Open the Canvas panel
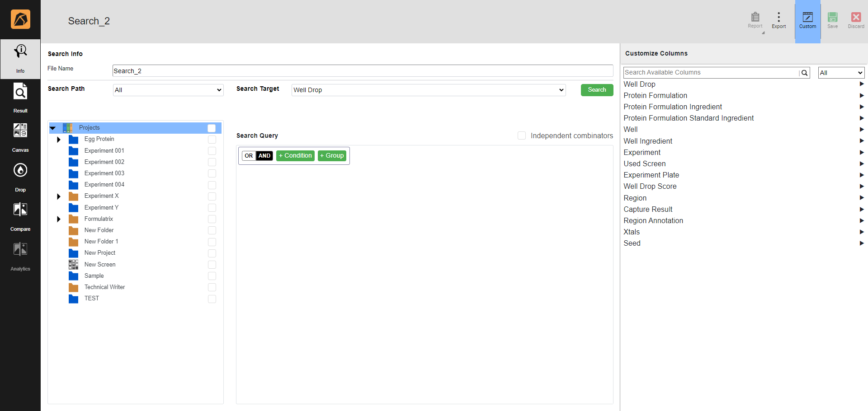The width and height of the screenshot is (868, 411). tap(20, 135)
